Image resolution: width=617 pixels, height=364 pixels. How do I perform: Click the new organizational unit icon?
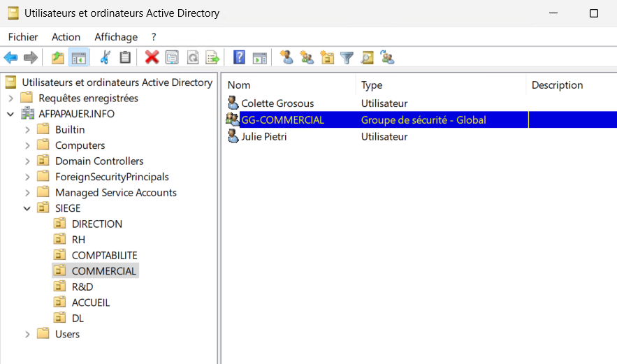327,58
